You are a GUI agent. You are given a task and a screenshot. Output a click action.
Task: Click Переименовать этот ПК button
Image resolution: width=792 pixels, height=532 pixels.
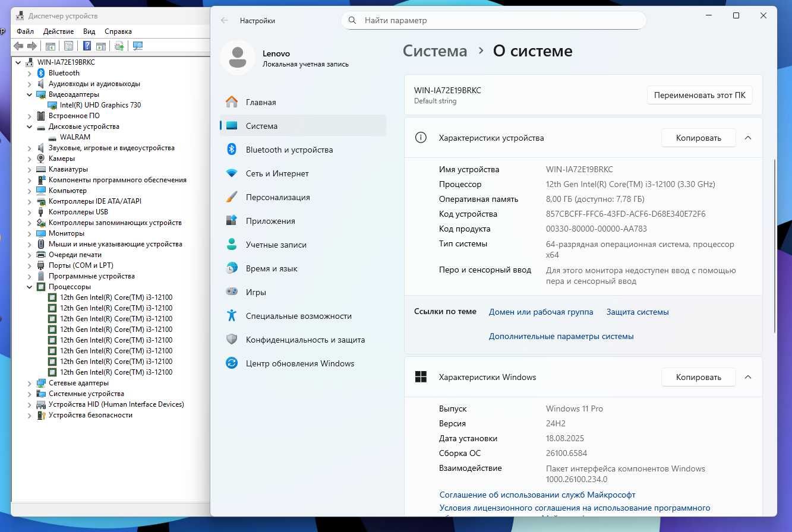699,95
